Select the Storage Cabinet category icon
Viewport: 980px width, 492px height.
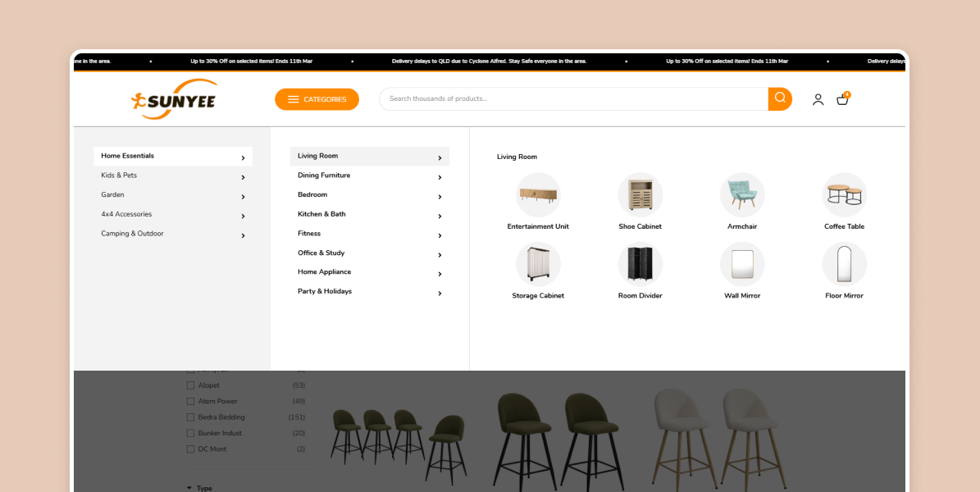[x=538, y=264]
